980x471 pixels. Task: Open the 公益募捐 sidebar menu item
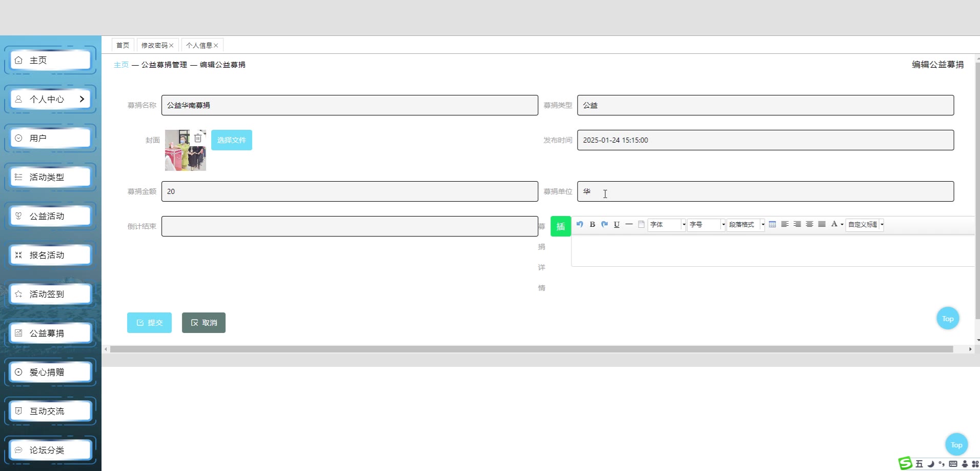[50, 333]
